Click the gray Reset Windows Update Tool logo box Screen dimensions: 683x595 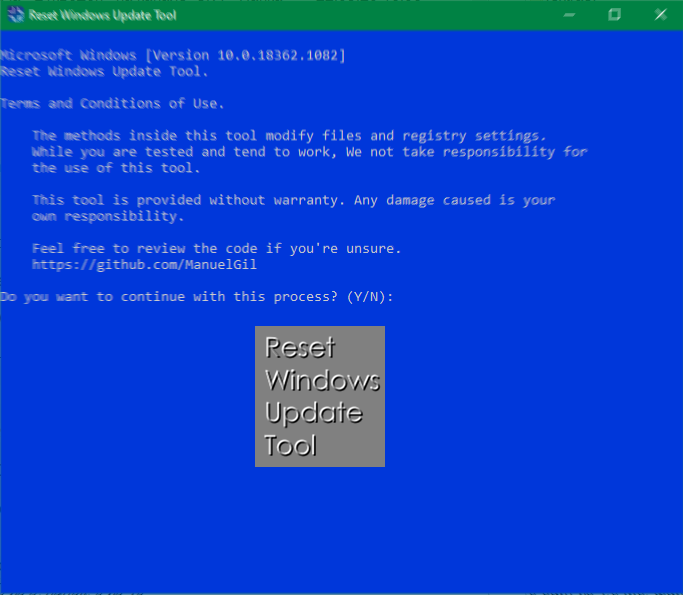click(x=320, y=396)
